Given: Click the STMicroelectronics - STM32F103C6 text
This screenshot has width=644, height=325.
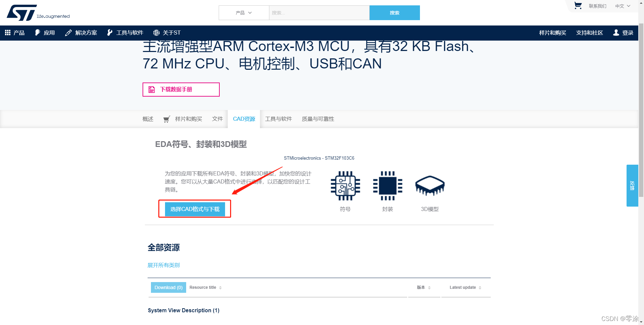Looking at the screenshot, I should click(319, 158).
